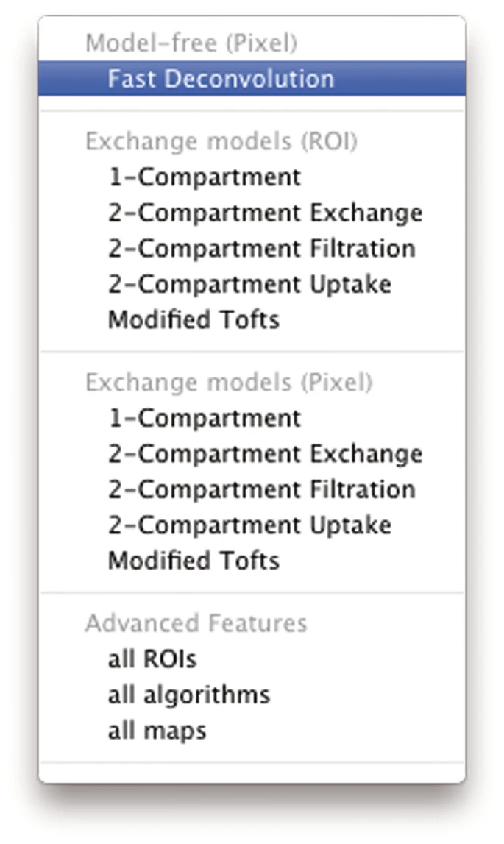The width and height of the screenshot is (504, 844).
Task: Select 2-Compartment Exchange in the Pixel section
Action: tap(265, 454)
